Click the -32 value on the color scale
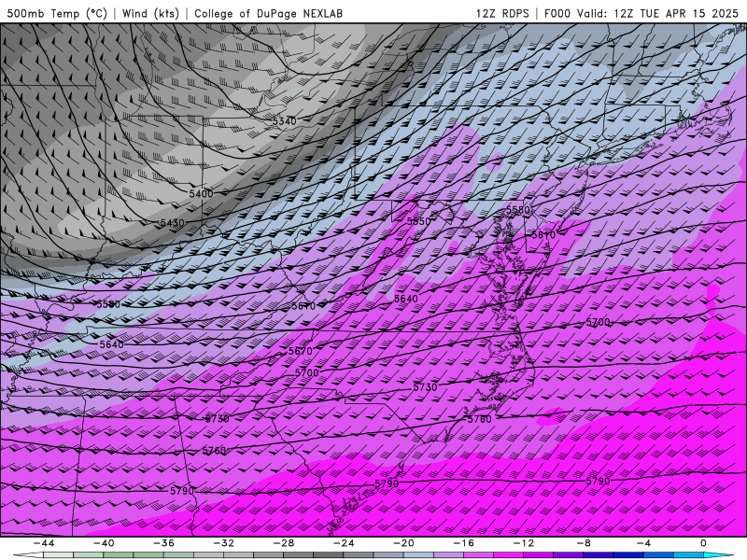Viewport: 747px width, 560px height. [x=224, y=543]
